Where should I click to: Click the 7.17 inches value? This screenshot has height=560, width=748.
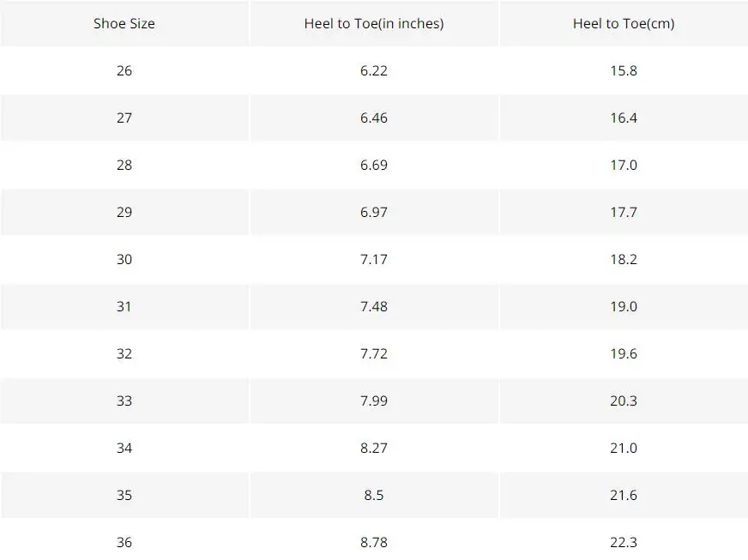tap(374, 260)
